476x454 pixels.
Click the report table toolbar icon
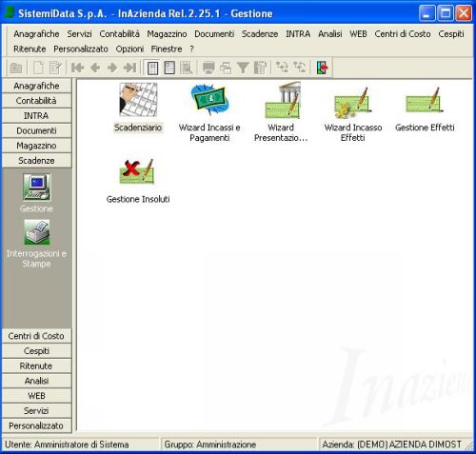(x=260, y=68)
